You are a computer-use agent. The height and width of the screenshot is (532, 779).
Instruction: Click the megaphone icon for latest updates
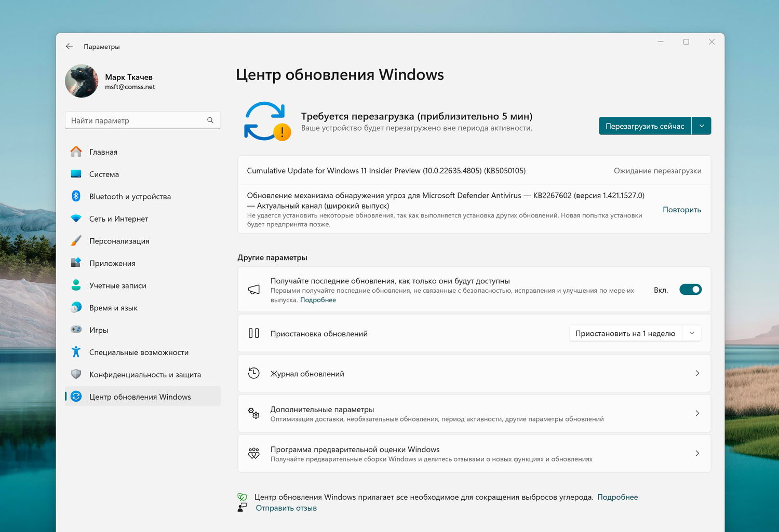253,290
